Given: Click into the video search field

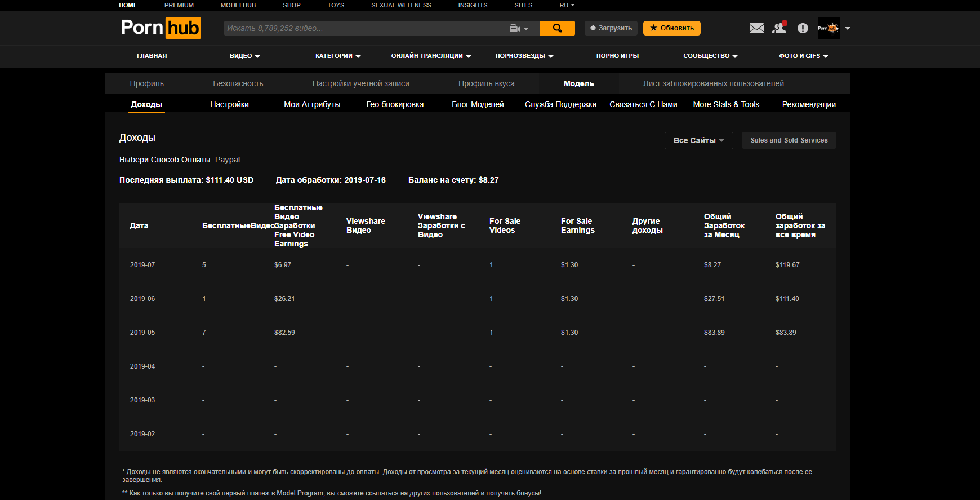Looking at the screenshot, I should pyautogui.click(x=365, y=28).
